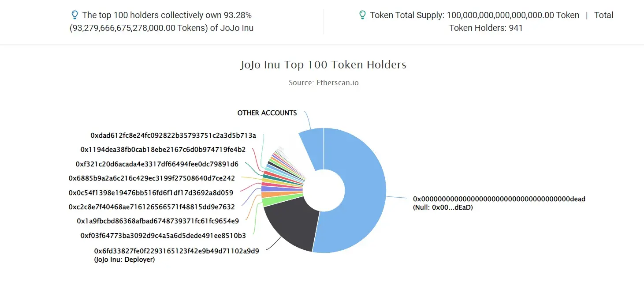Click the OTHER ACCOUNTS label

point(267,113)
